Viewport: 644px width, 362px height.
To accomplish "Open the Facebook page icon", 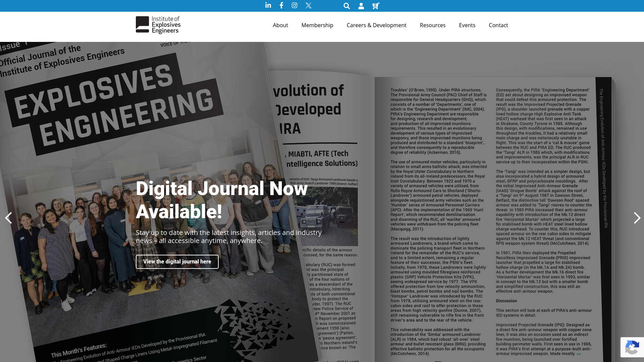I will coord(281,5).
